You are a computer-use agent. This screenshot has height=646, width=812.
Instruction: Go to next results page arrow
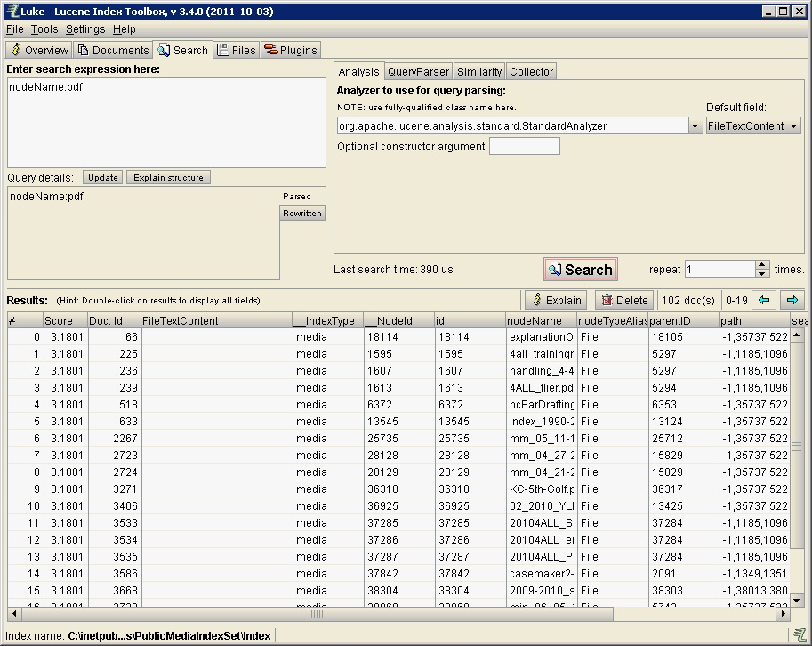pyautogui.click(x=792, y=300)
